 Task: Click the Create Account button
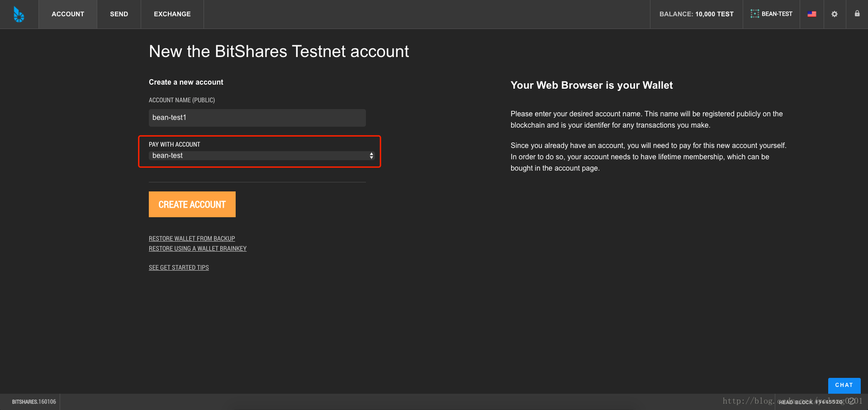192,205
